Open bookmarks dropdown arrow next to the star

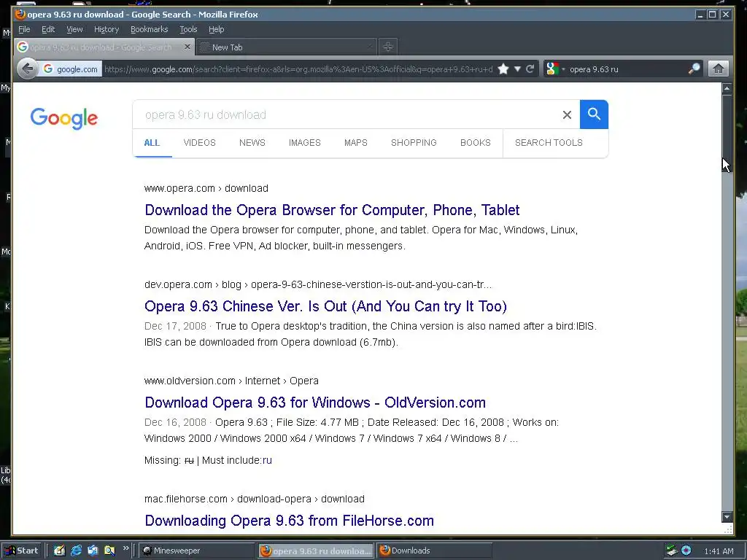(x=517, y=69)
